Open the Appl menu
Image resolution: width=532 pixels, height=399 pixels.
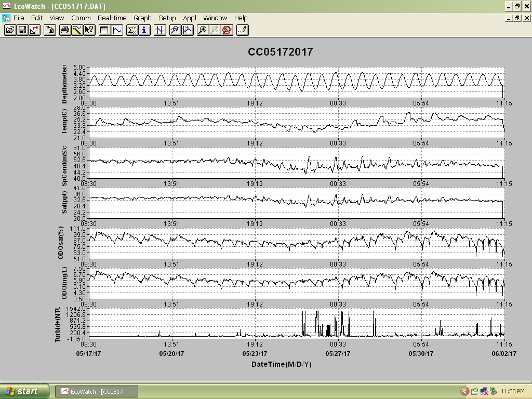tap(189, 18)
